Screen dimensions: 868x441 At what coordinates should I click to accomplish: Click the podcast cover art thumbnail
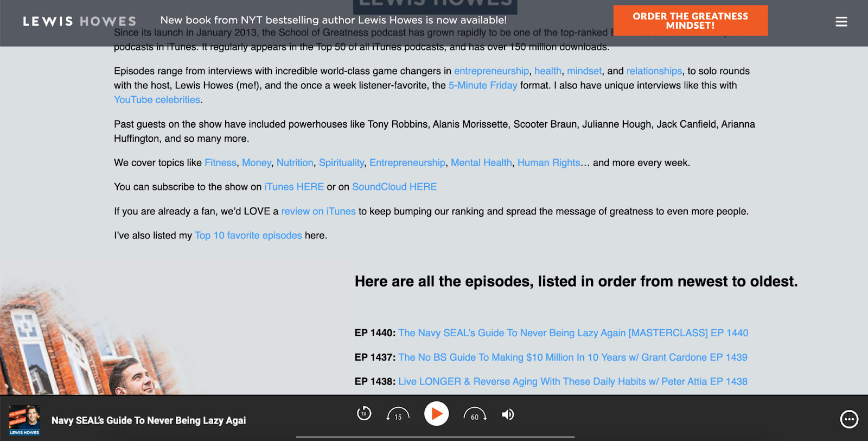24,420
